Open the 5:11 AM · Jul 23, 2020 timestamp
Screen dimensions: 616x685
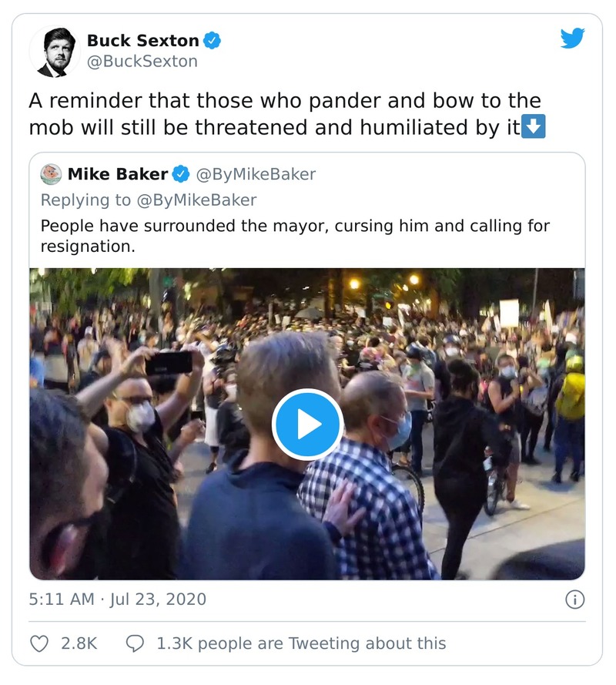click(x=117, y=599)
